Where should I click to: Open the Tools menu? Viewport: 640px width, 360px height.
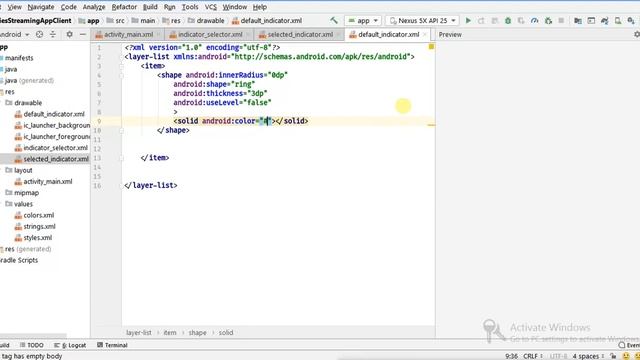click(x=190, y=7)
